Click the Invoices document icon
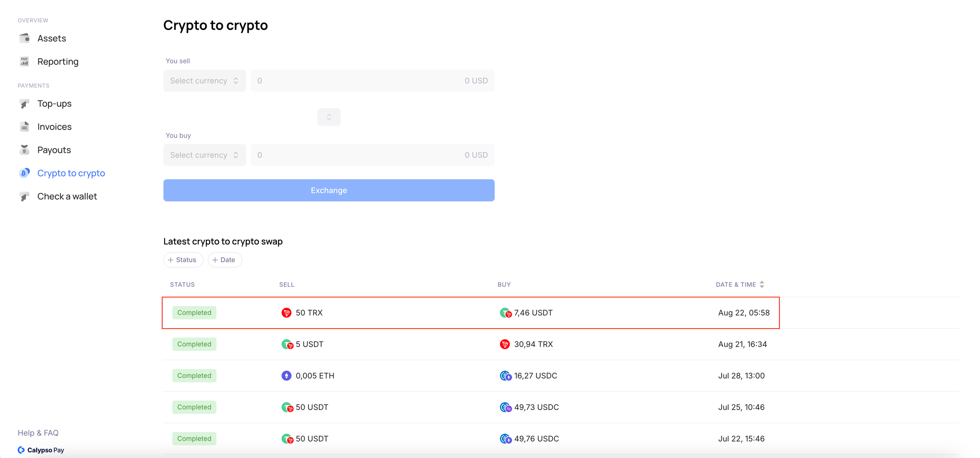 pos(24,127)
